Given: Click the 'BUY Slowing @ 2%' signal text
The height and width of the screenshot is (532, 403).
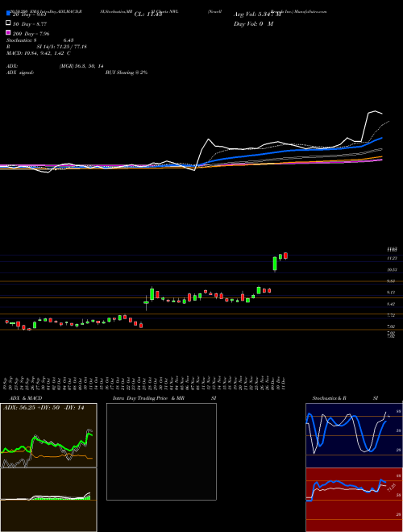Looking at the screenshot, I should (x=127, y=73).
